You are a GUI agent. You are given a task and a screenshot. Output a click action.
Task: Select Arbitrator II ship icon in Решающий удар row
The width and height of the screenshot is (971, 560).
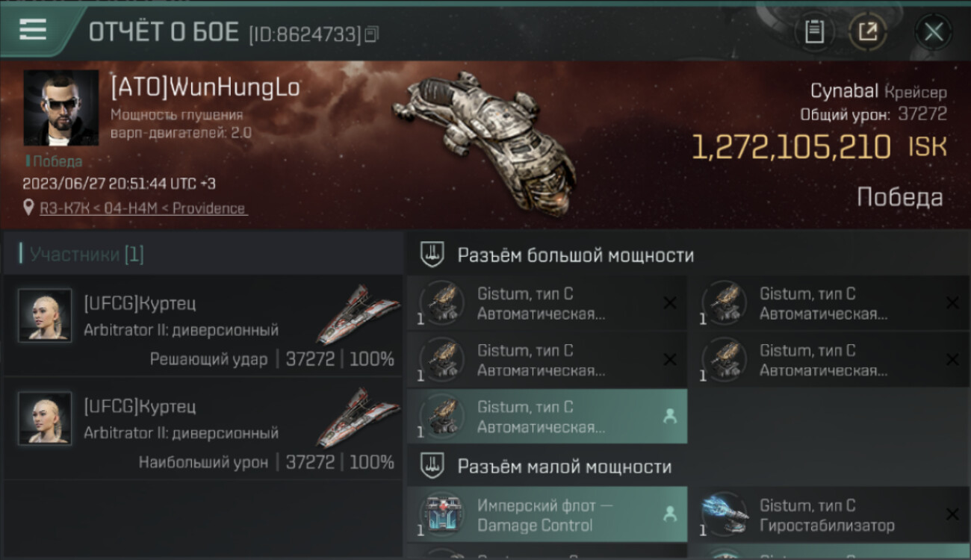357,314
